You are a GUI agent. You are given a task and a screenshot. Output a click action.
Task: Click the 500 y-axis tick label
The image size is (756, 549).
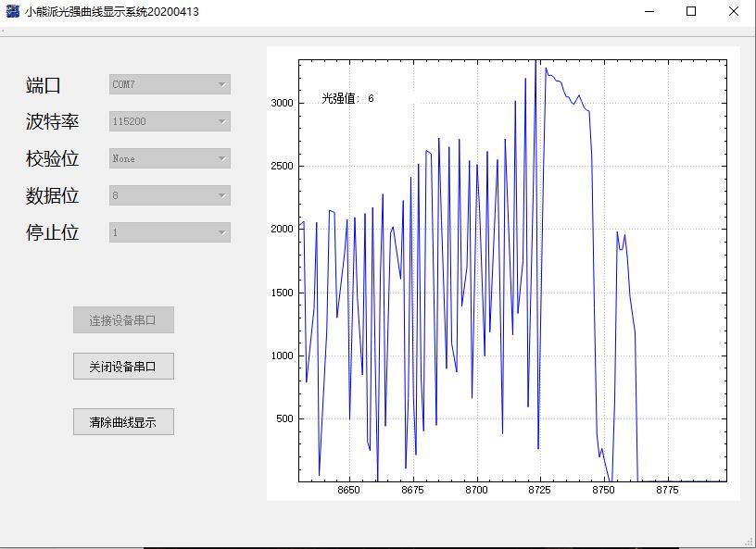point(285,418)
